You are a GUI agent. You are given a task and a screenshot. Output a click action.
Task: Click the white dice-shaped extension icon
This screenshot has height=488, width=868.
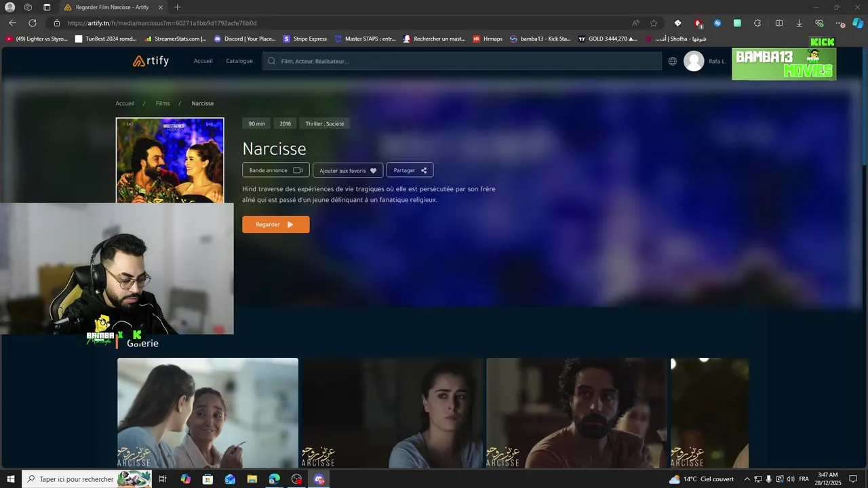(677, 23)
